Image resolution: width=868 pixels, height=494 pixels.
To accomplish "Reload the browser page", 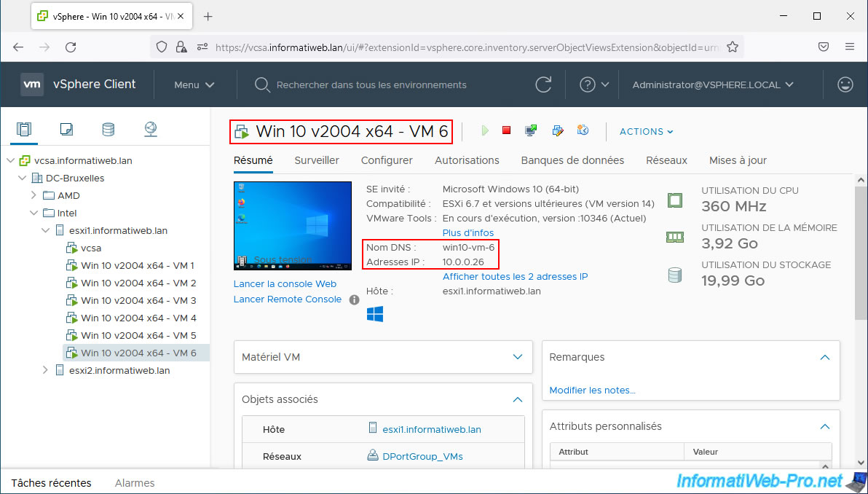I will pos(71,47).
